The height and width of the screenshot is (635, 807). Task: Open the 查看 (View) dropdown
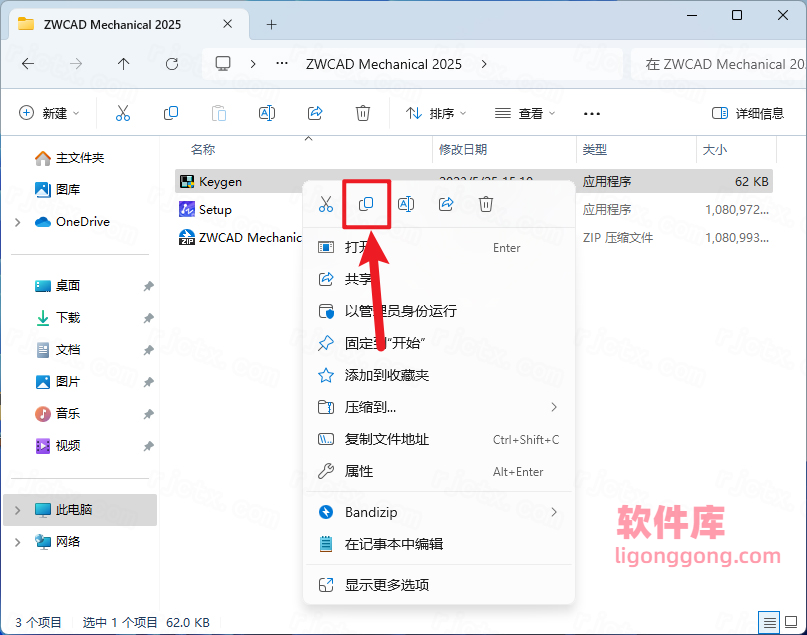(525, 113)
